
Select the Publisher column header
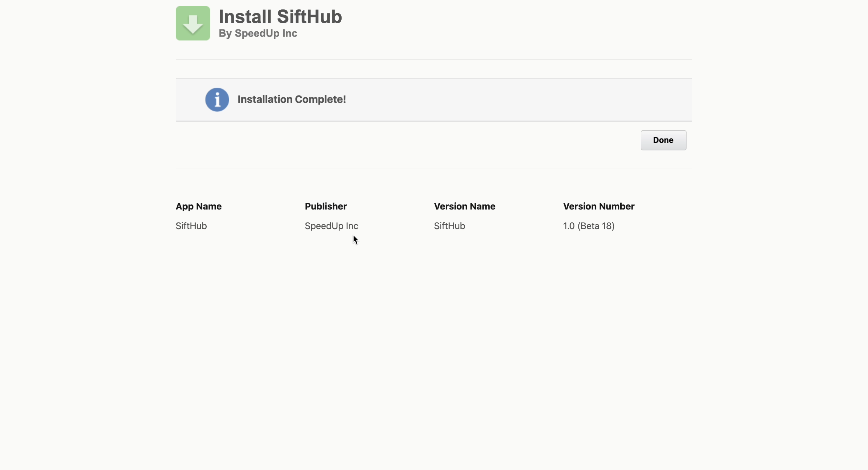pos(325,207)
